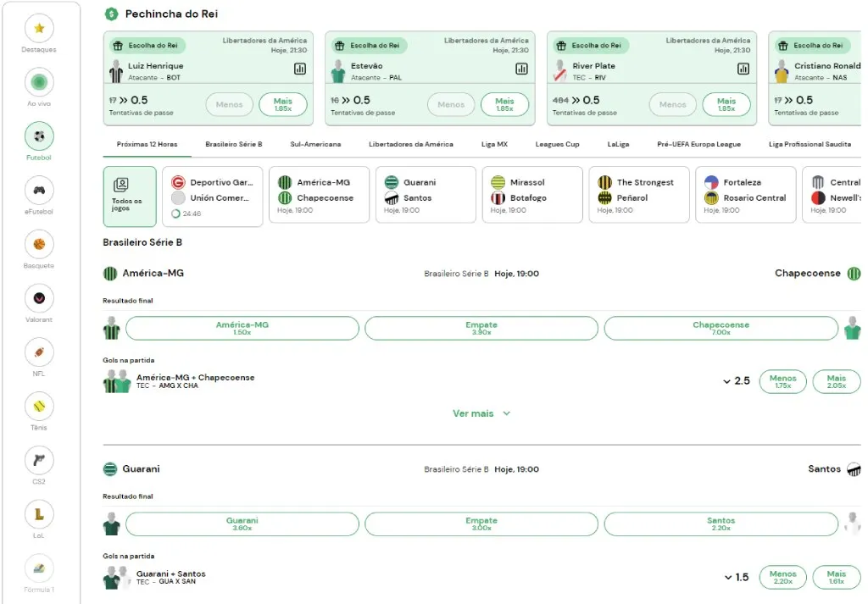The height and width of the screenshot is (604, 868).
Task: Open Fortaleza vs Rosario Central match card
Action: coord(746,195)
